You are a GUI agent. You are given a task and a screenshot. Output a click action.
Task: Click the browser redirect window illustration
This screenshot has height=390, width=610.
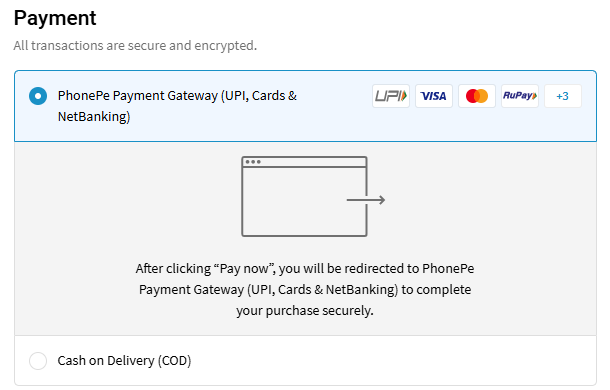(x=305, y=196)
